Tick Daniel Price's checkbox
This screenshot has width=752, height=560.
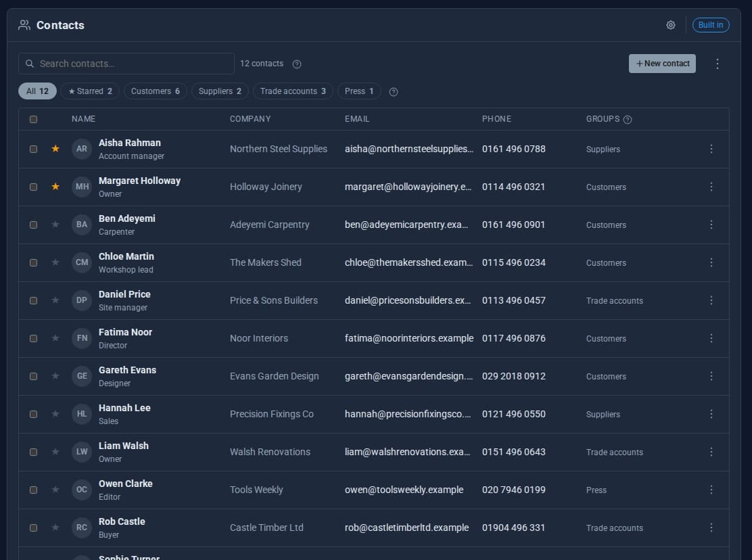[34, 300]
